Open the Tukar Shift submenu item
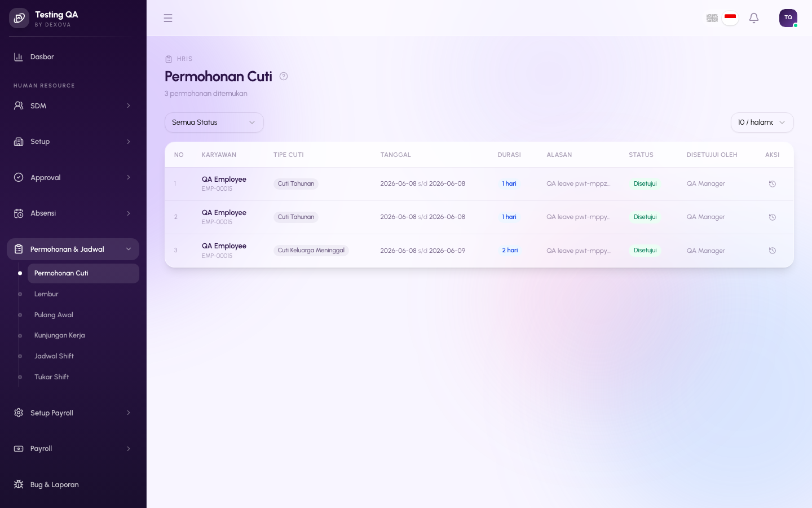812x508 pixels. click(x=83, y=377)
